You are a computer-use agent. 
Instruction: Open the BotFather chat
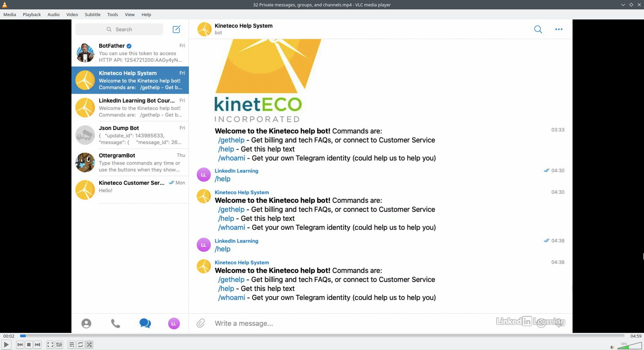[x=130, y=53]
